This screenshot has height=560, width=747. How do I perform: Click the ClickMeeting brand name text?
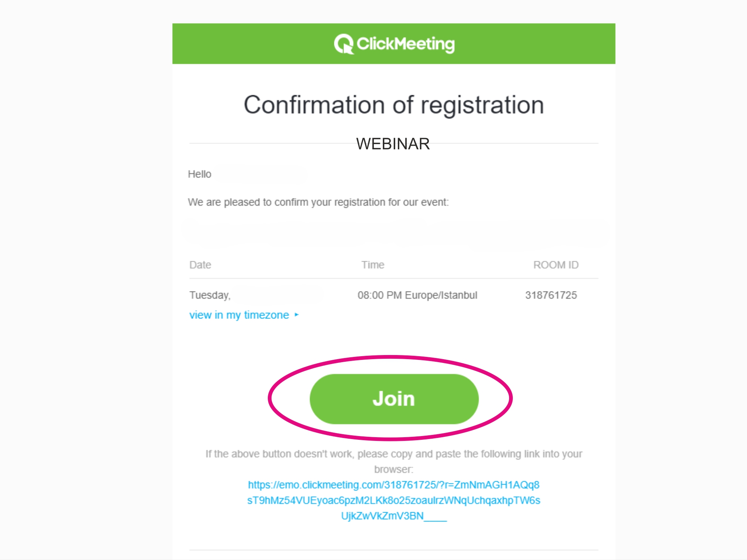click(x=406, y=44)
